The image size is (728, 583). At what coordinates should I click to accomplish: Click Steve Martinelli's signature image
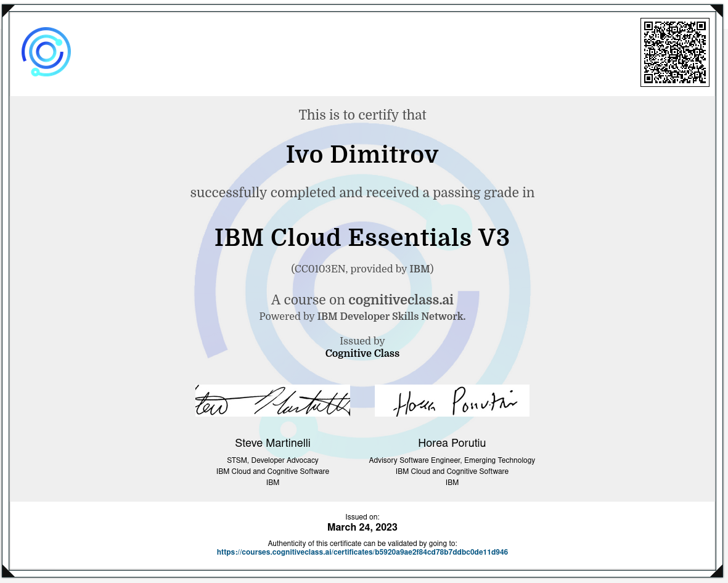(x=272, y=400)
